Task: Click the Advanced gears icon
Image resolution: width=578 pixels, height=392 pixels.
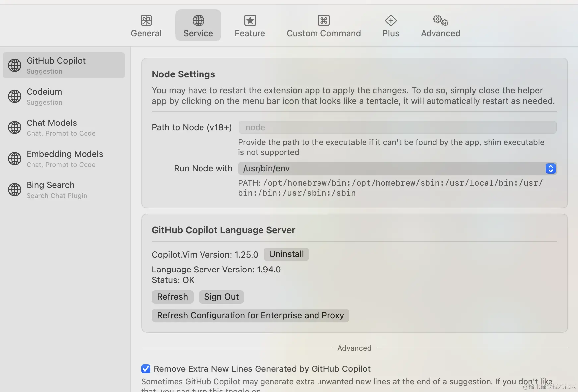Action: 441,21
